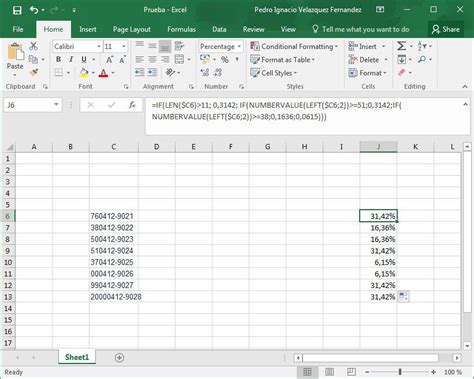Expand Format as Table menu
This screenshot has width=474, height=379.
point(283,60)
